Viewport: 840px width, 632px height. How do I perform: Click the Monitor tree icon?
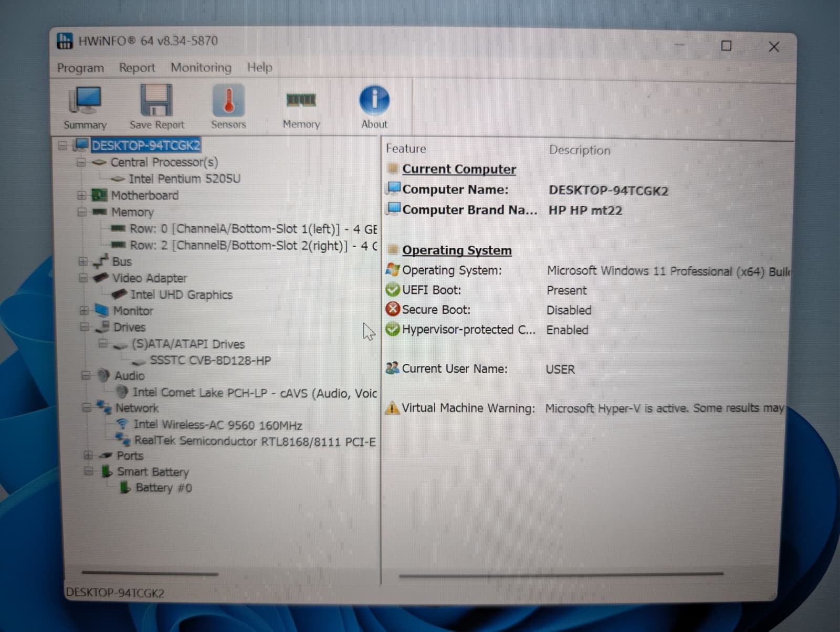(x=101, y=310)
